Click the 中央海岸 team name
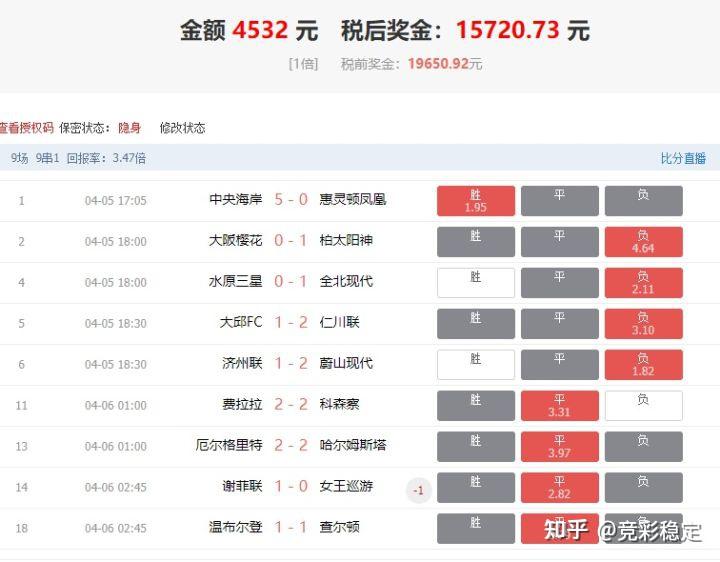The width and height of the screenshot is (720, 562). tap(236, 199)
